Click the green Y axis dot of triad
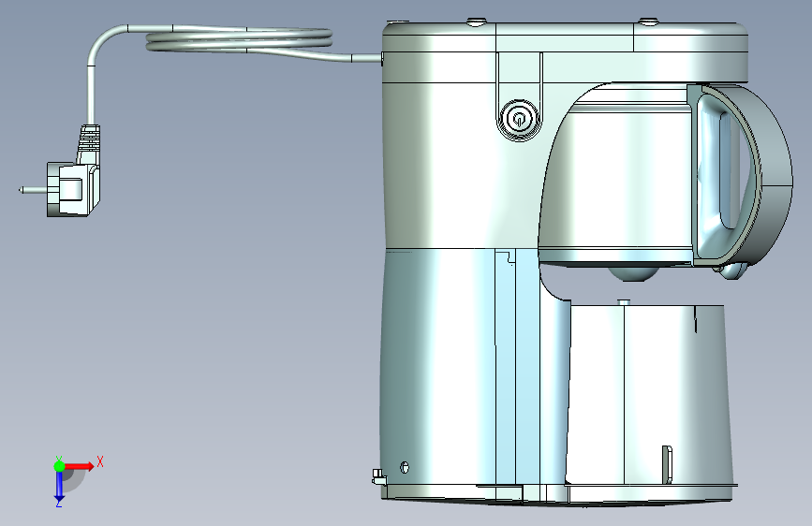Viewport: 812px width, 526px height. (x=59, y=466)
